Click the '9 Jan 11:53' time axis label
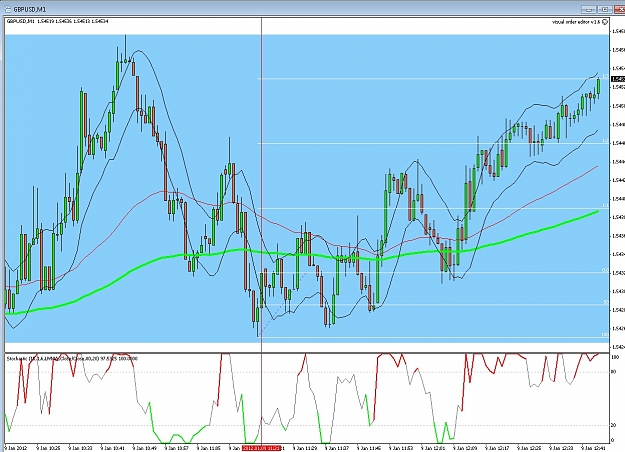This screenshot has width=625, height=452. click(401, 448)
